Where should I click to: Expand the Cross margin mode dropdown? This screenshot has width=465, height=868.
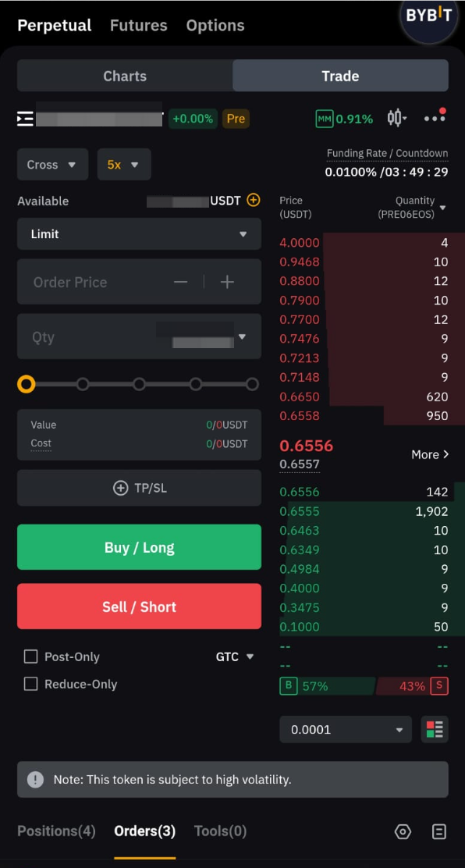[x=52, y=165]
